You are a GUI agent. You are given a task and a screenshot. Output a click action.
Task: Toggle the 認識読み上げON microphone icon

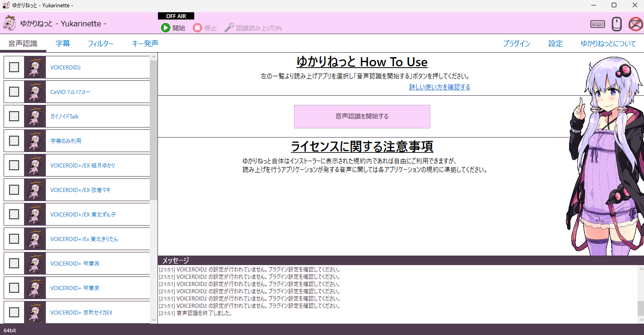tap(229, 28)
